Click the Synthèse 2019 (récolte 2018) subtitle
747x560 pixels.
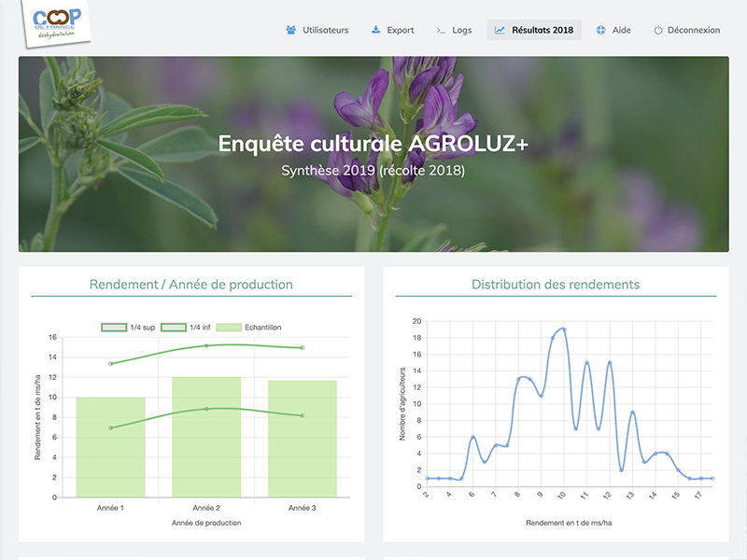pos(373,171)
